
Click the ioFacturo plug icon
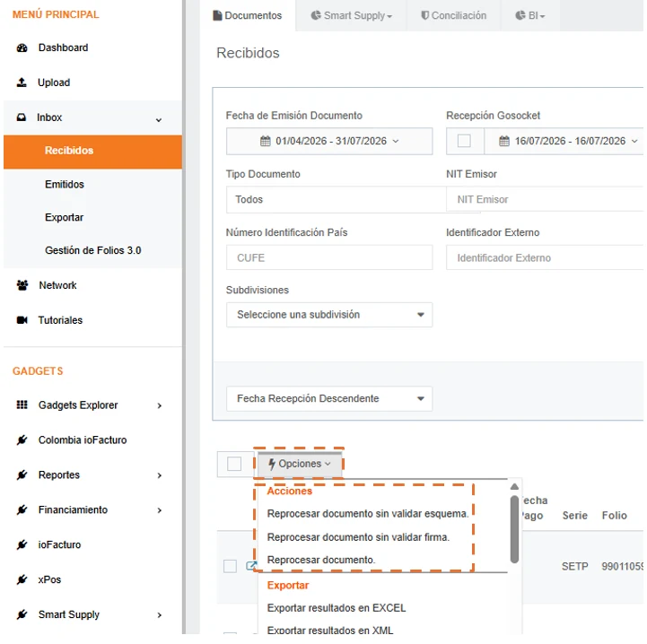pos(22,545)
